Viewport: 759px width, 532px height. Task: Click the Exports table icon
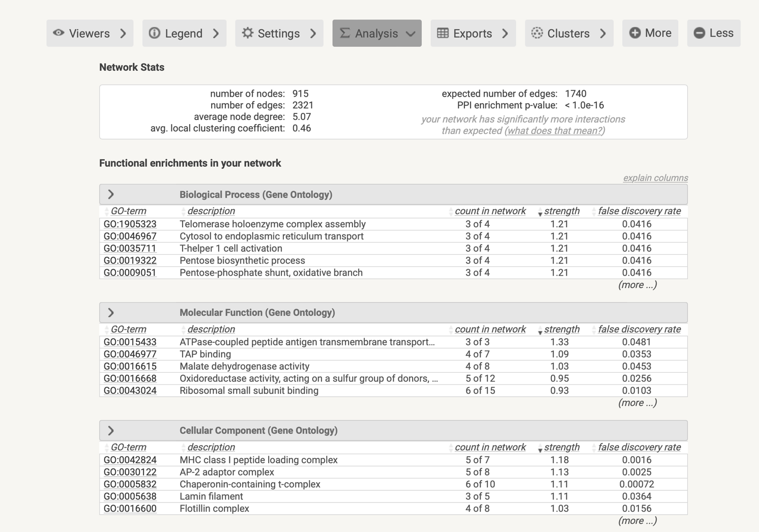(443, 33)
